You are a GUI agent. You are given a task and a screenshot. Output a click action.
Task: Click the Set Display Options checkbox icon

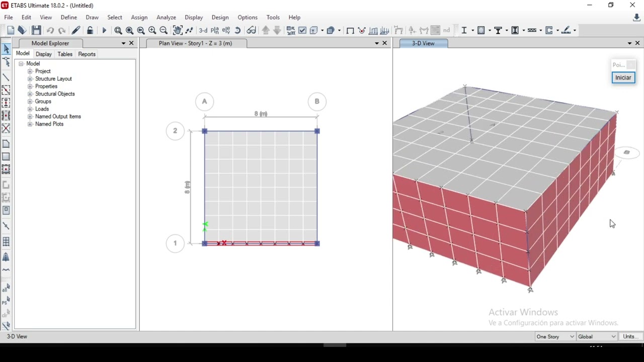(x=302, y=31)
